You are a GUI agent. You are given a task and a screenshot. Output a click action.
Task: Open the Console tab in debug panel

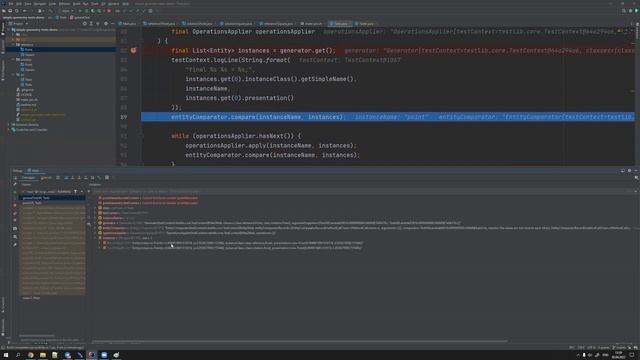click(x=46, y=178)
